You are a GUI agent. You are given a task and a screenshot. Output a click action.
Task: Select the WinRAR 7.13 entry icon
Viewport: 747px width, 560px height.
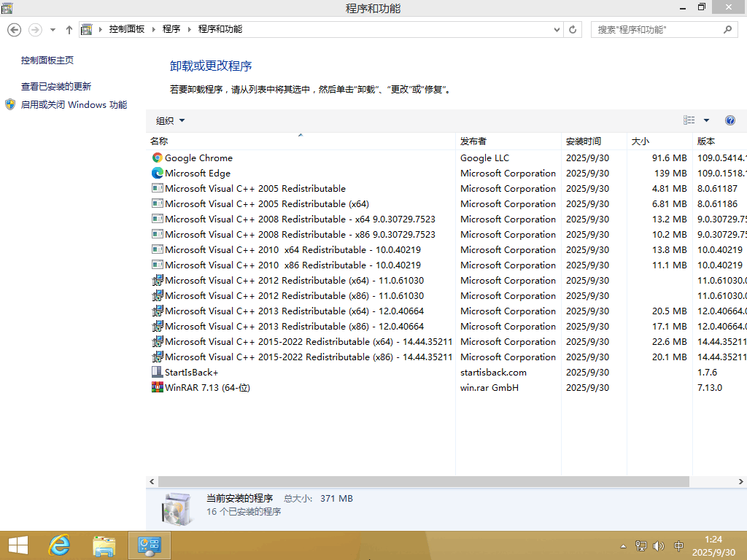[157, 387]
